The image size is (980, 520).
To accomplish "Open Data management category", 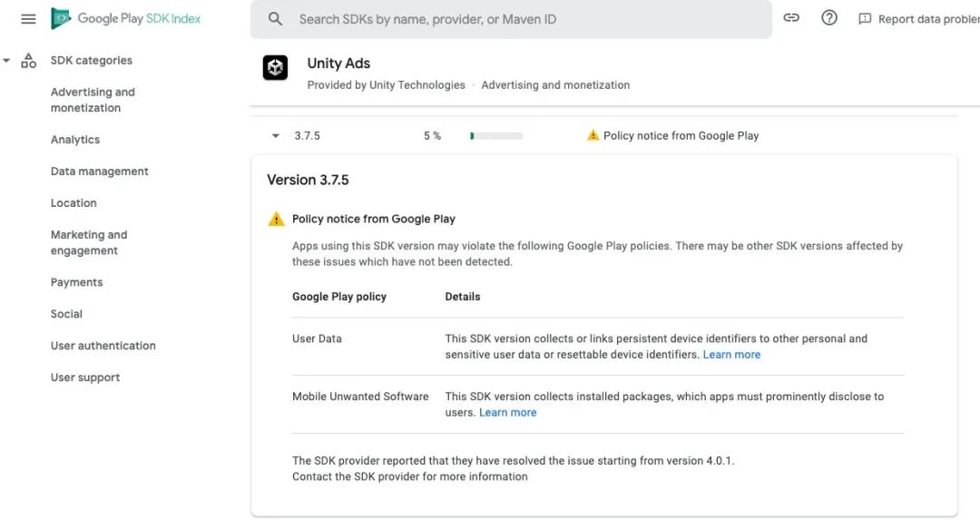I will tap(100, 172).
